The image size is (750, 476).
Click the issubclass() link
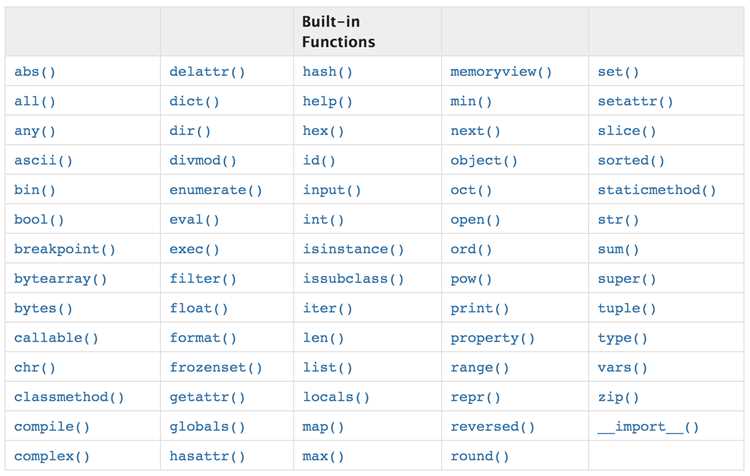coord(353,279)
